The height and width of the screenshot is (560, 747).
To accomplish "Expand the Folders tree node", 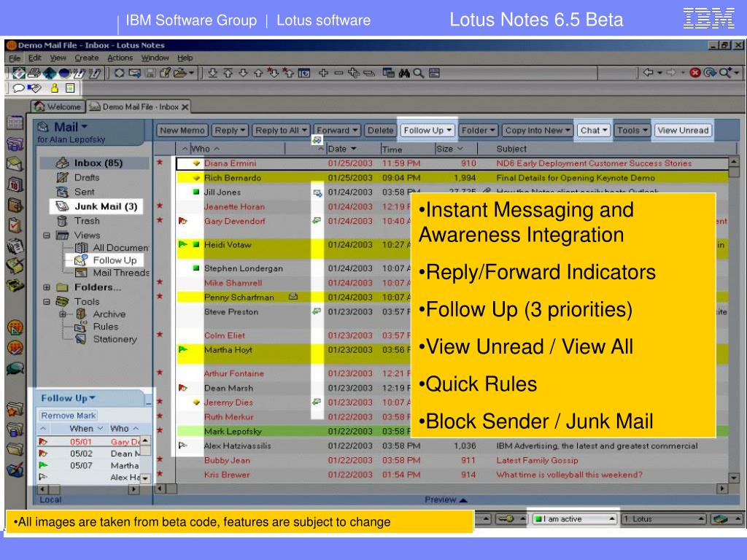I will pos(47,287).
